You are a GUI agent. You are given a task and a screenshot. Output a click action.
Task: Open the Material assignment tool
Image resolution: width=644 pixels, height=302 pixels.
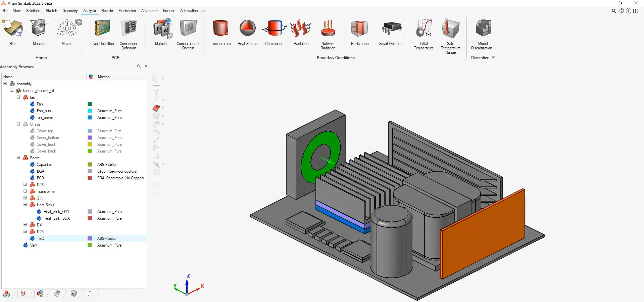pyautogui.click(x=161, y=29)
